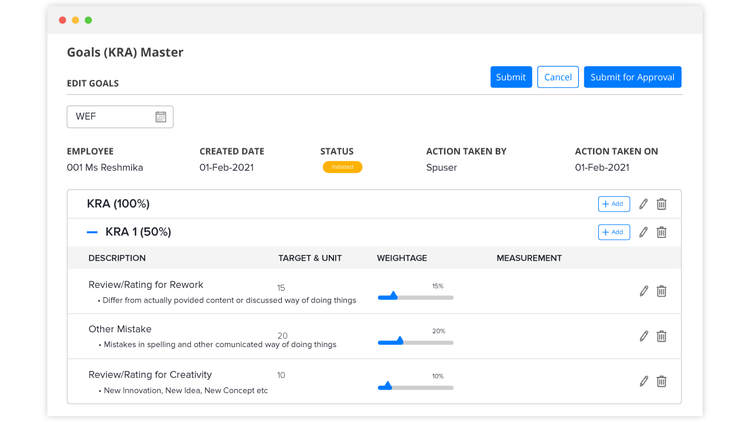Viewport: 750px width, 422px height.
Task: Focus the WEF date input field
Action: coord(120,117)
